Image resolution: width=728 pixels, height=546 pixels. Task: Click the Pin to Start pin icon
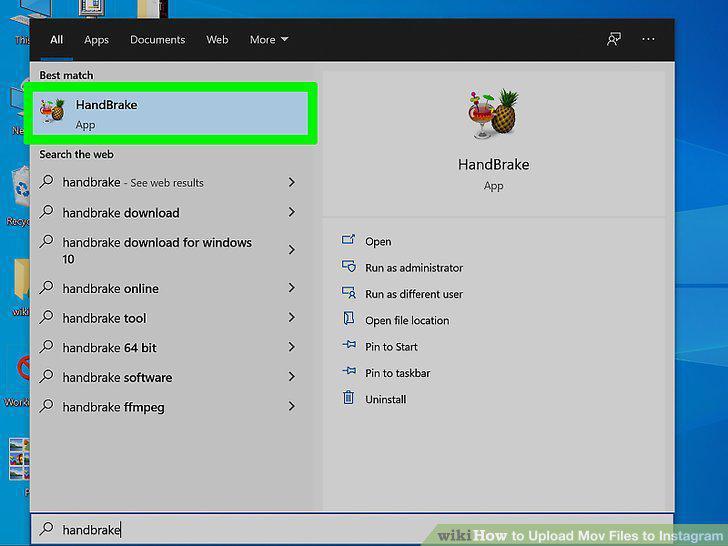pyautogui.click(x=349, y=344)
